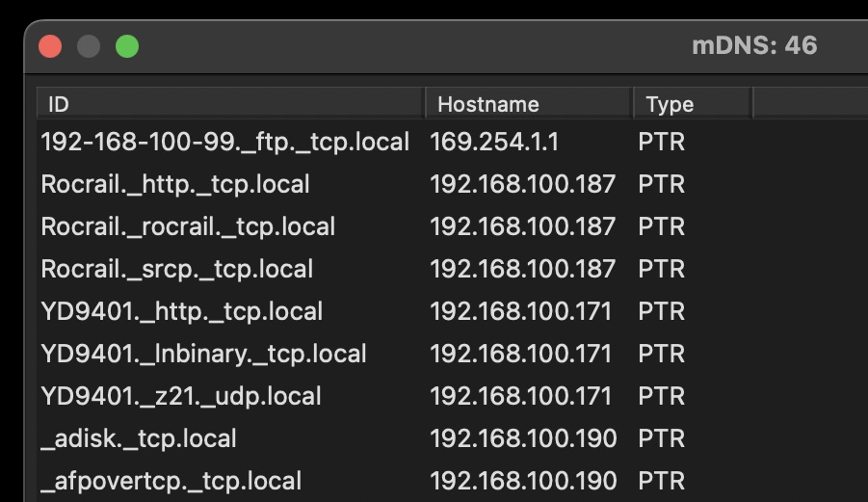
Task: Click the Type column header
Action: [x=691, y=104]
